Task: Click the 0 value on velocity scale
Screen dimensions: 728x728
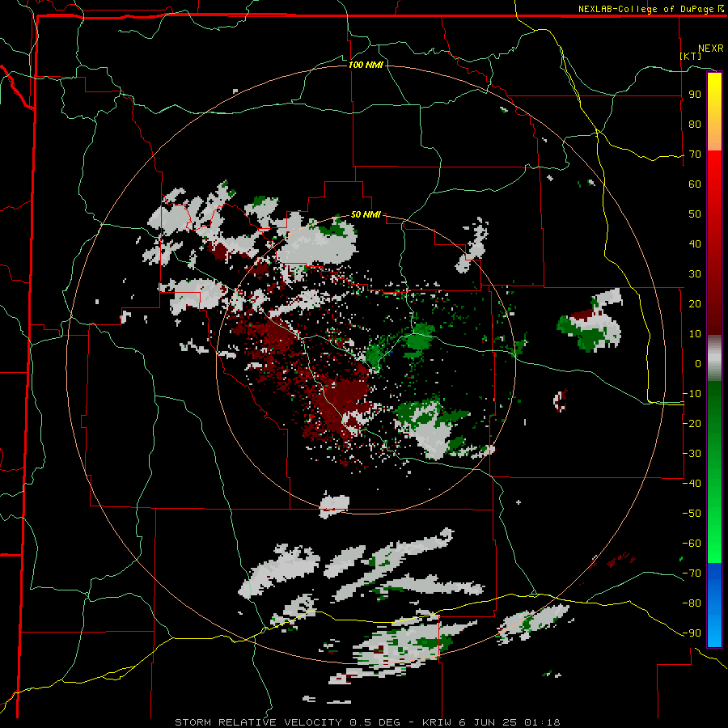Action: pos(698,363)
